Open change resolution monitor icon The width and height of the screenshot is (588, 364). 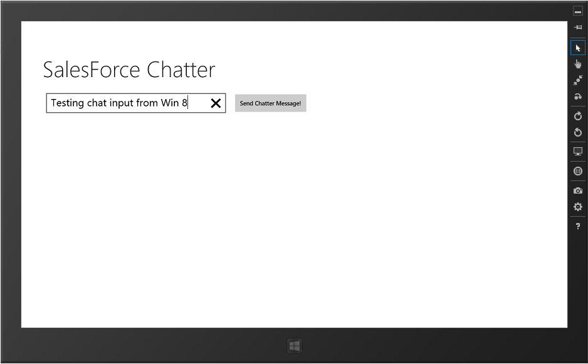[578, 152]
